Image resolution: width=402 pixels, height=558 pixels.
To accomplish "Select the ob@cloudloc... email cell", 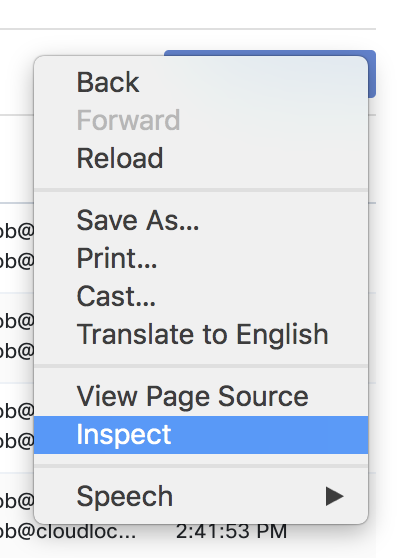I will click(68, 532).
